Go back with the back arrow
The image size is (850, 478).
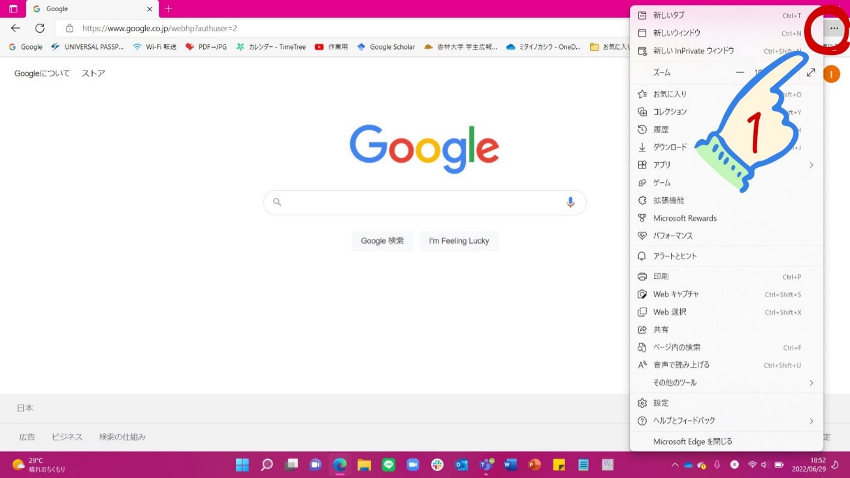coord(15,28)
